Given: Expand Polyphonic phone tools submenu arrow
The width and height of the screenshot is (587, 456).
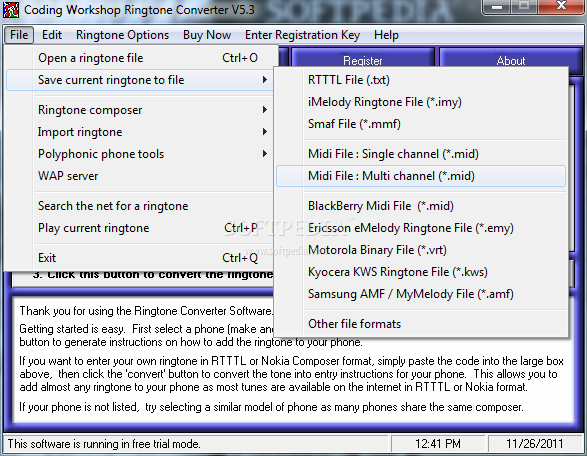Looking at the screenshot, I should [x=265, y=154].
